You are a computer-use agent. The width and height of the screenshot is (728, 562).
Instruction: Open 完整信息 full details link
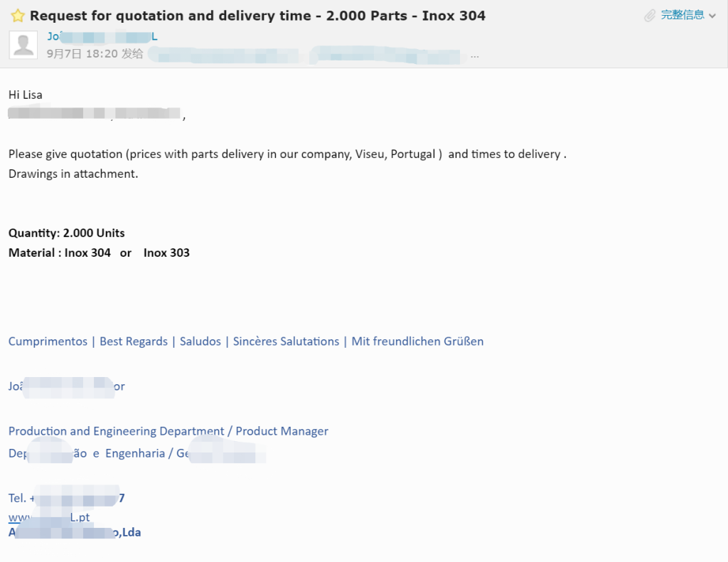coord(682,15)
